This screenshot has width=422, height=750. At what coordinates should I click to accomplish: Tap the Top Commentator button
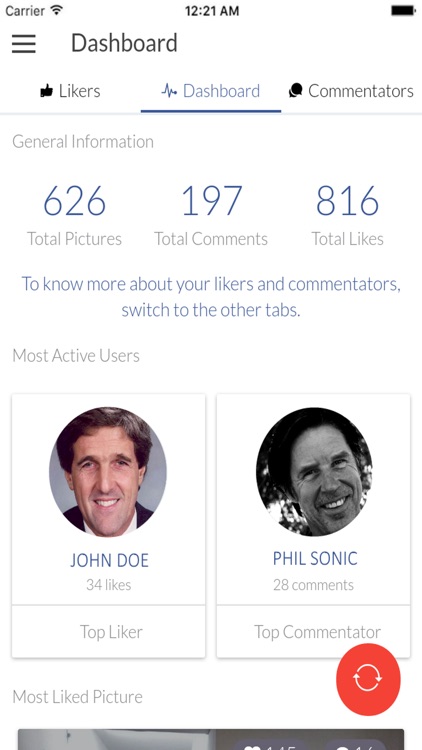[x=313, y=632]
